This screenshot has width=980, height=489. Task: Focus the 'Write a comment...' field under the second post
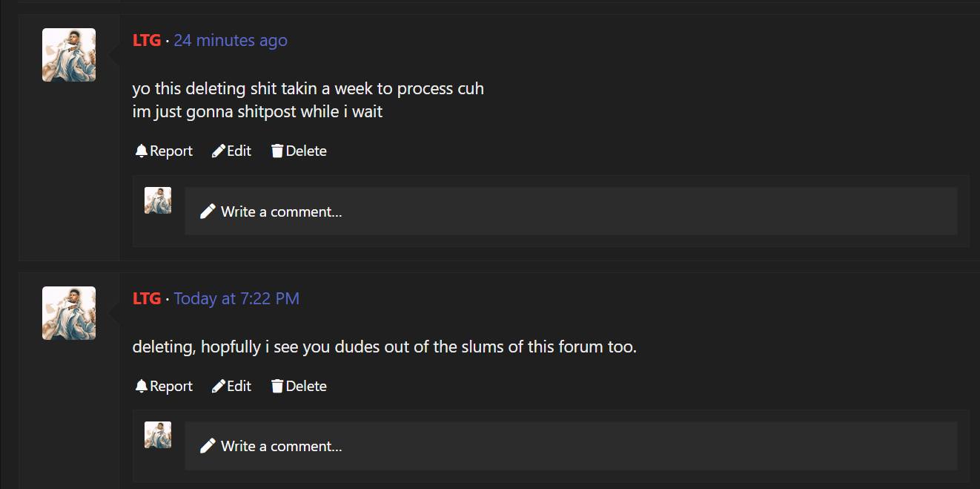tap(571, 446)
